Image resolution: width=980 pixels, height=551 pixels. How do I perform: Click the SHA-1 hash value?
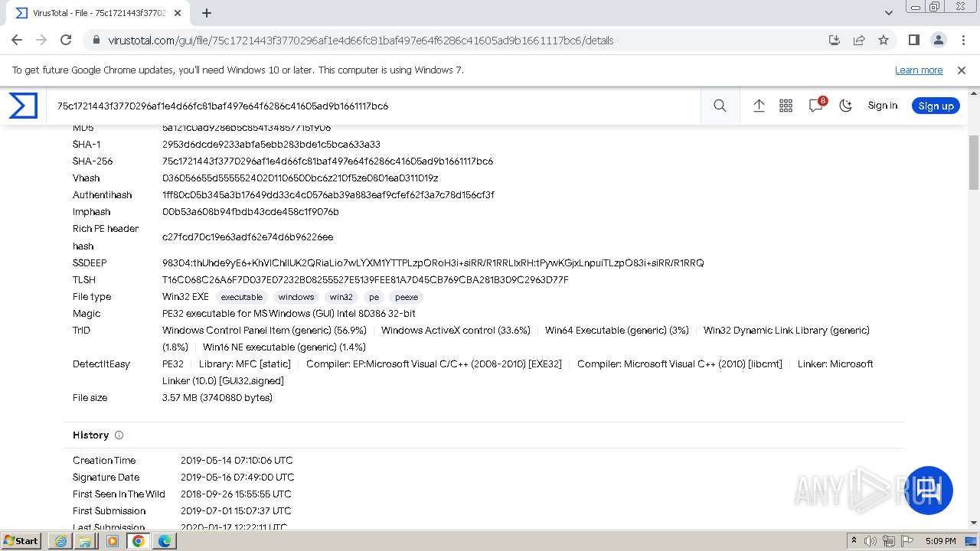pos(271,145)
